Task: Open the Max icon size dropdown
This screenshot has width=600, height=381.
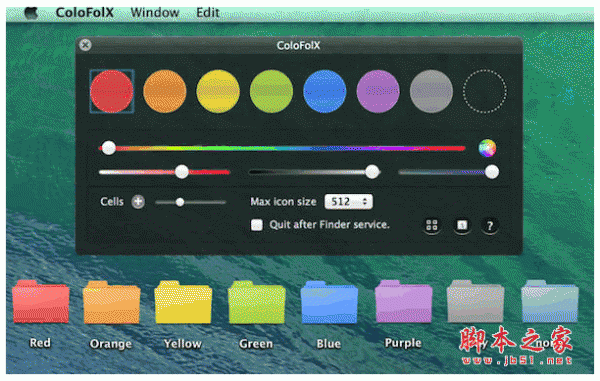Action: (x=349, y=202)
